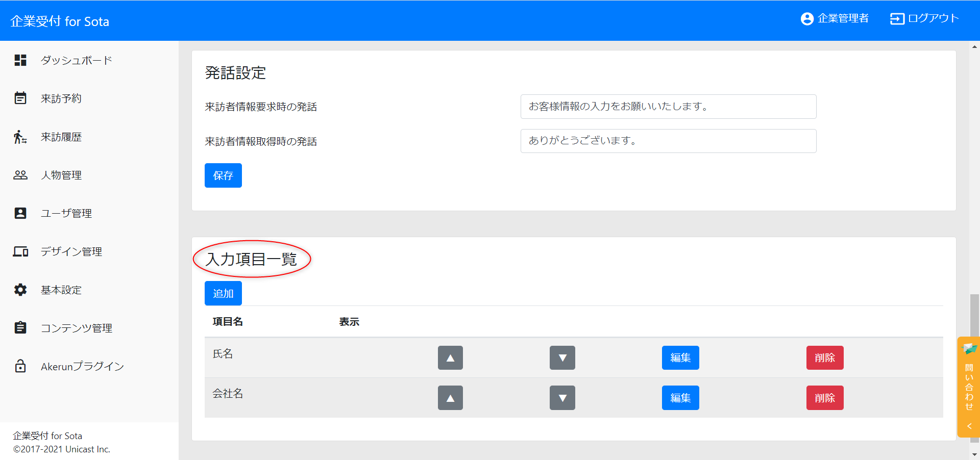This screenshot has width=980, height=460.
Task: Collapse the 問い合わせ widget chevron
Action: click(969, 426)
